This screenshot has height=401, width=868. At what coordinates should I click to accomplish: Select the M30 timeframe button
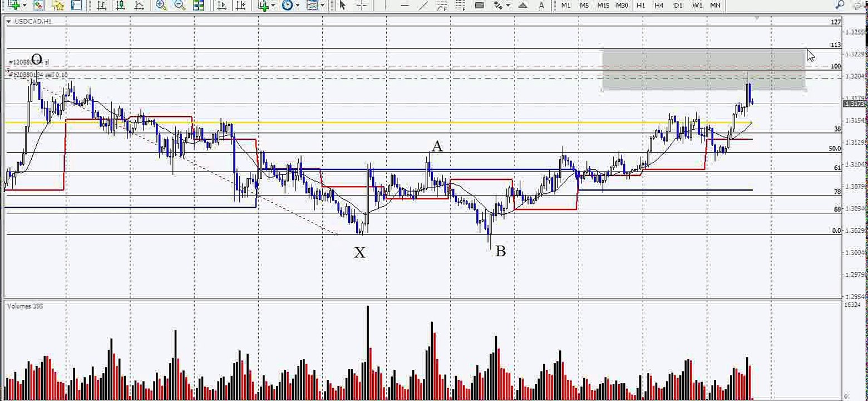(x=622, y=5)
